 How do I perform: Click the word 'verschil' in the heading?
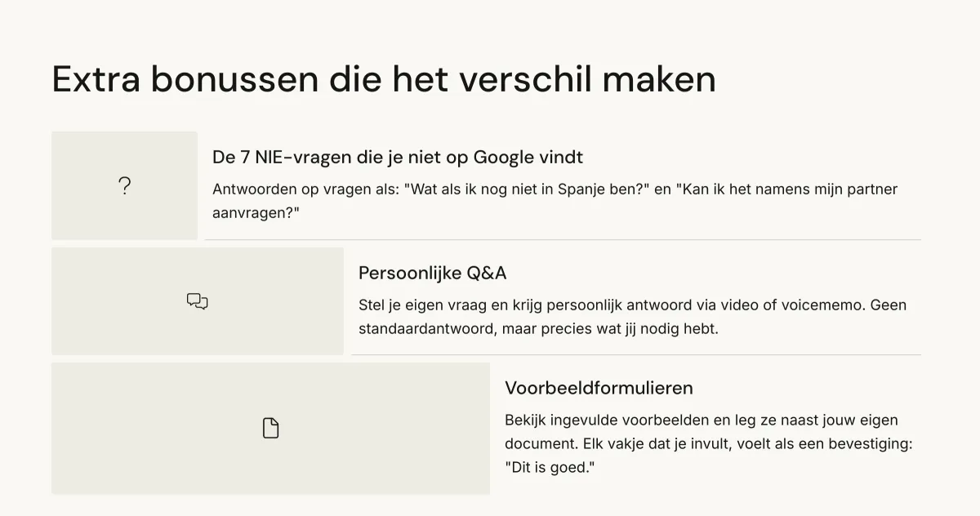[x=532, y=79]
